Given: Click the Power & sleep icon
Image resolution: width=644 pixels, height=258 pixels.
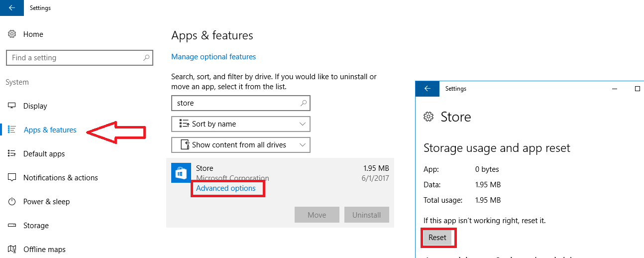Looking at the screenshot, I should coord(12,201).
